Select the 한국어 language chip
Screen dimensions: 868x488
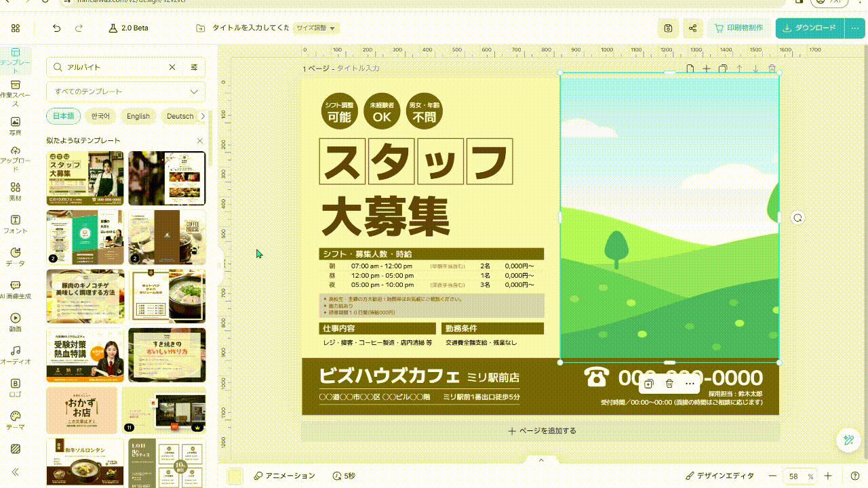pyautogui.click(x=100, y=116)
